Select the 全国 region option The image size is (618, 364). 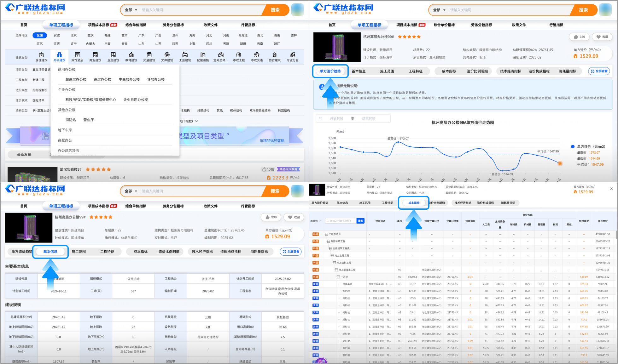[40, 35]
